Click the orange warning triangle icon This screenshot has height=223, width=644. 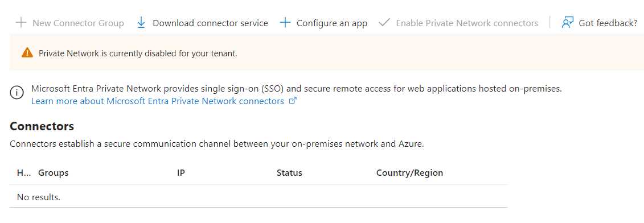tap(27, 52)
